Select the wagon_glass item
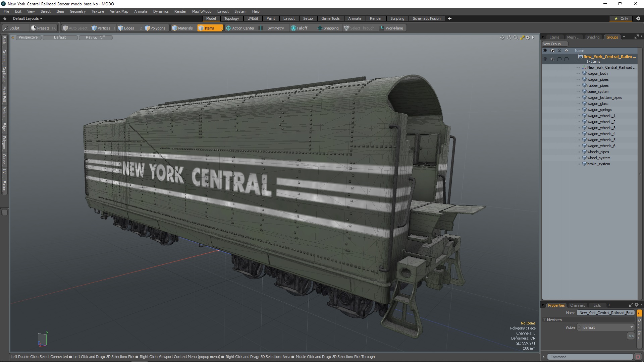644x362 pixels. click(x=597, y=104)
